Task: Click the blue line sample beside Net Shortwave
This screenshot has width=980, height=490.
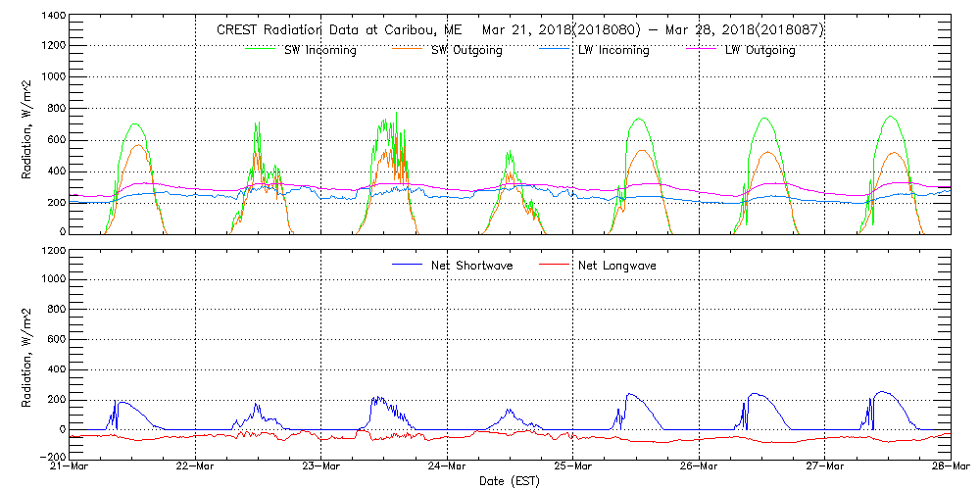Action: pyautogui.click(x=407, y=265)
